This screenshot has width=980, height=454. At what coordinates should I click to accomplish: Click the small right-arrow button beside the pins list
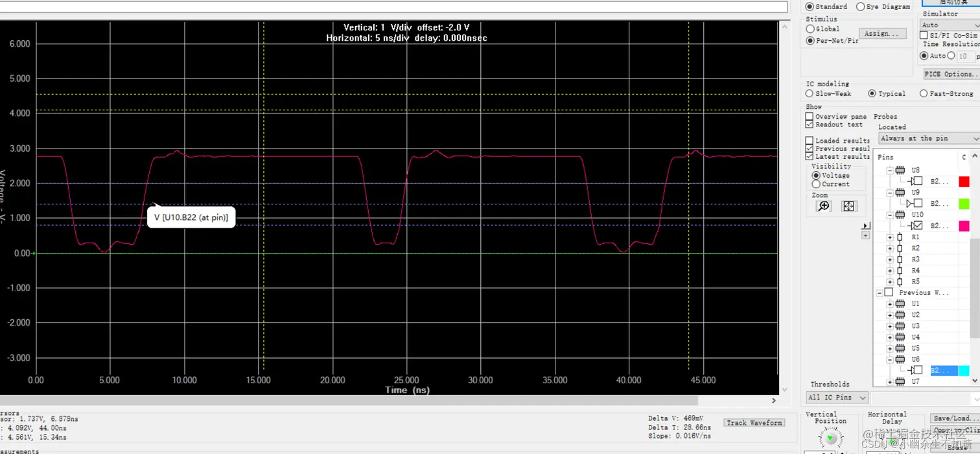865,226
